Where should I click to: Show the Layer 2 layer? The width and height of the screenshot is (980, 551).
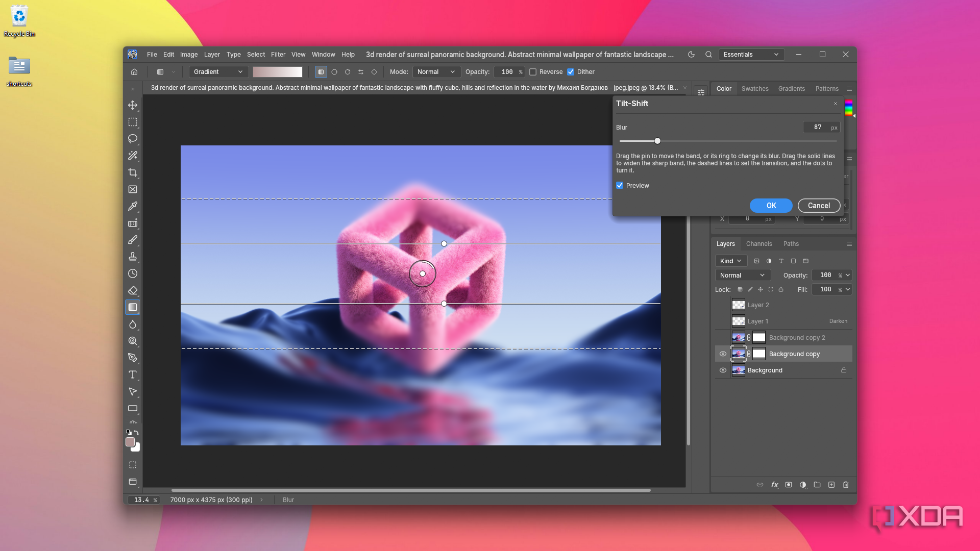[x=723, y=305]
